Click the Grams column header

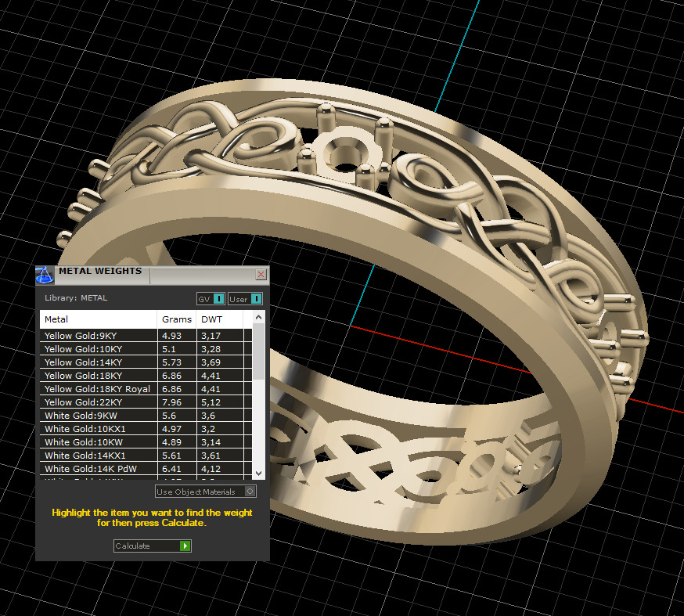pyautogui.click(x=177, y=319)
